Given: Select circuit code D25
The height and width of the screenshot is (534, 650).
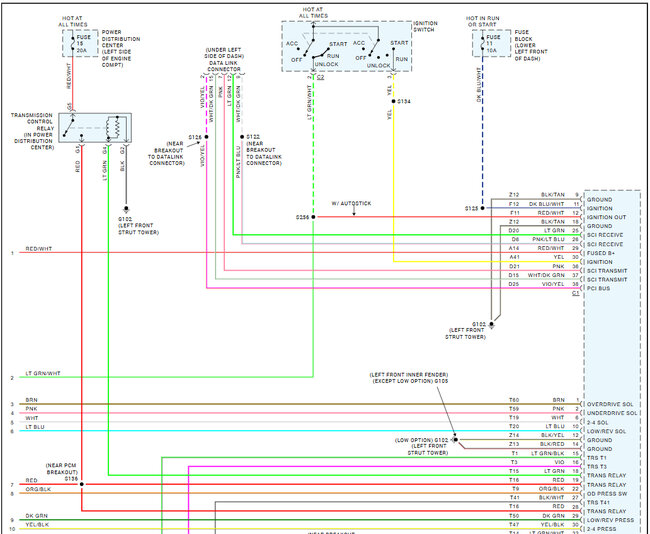Looking at the screenshot, I should pyautogui.click(x=514, y=284).
